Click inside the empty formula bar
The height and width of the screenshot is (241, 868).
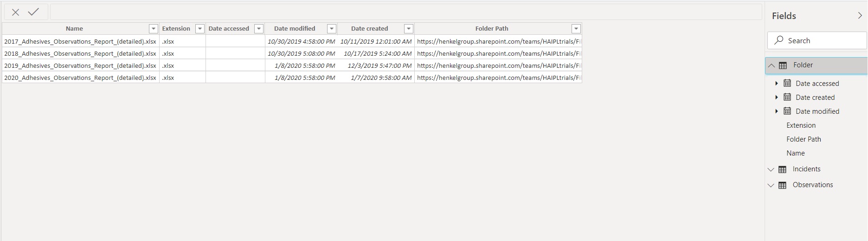pyautogui.click(x=405, y=12)
